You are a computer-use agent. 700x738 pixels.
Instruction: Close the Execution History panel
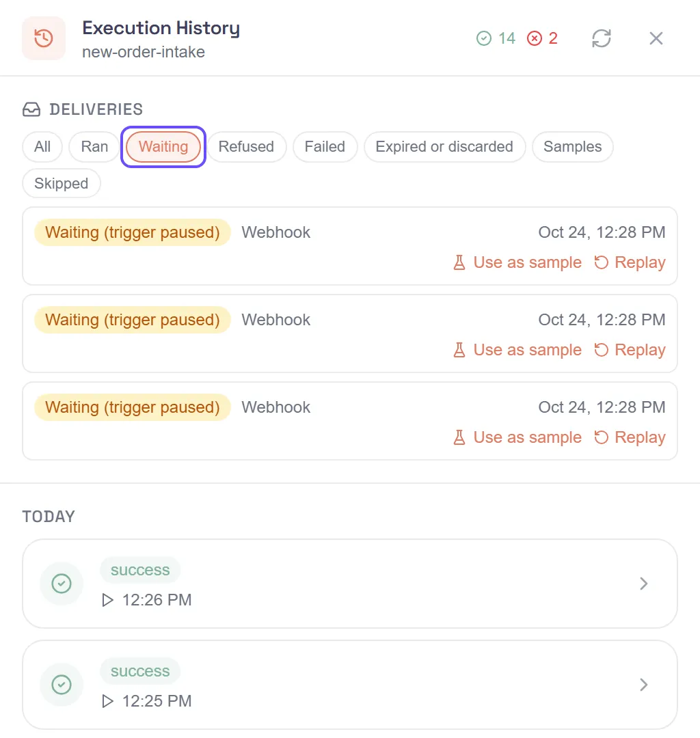click(656, 38)
